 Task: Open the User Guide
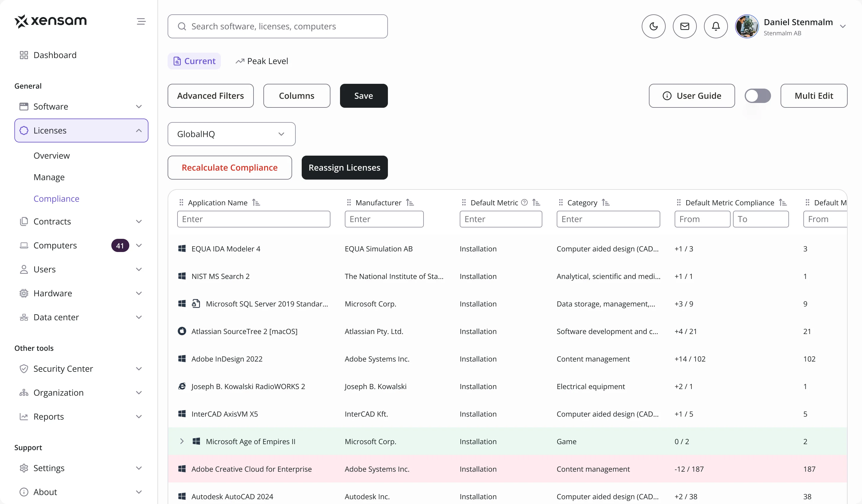692,96
